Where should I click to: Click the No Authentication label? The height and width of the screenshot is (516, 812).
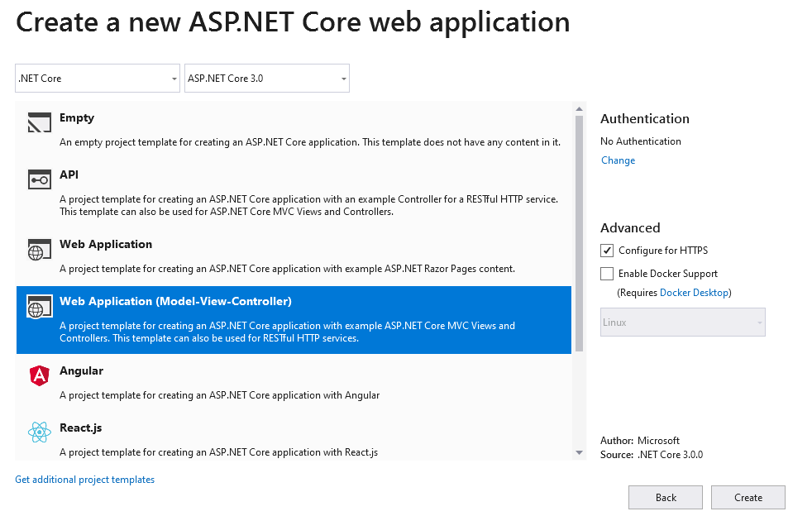pyautogui.click(x=641, y=141)
